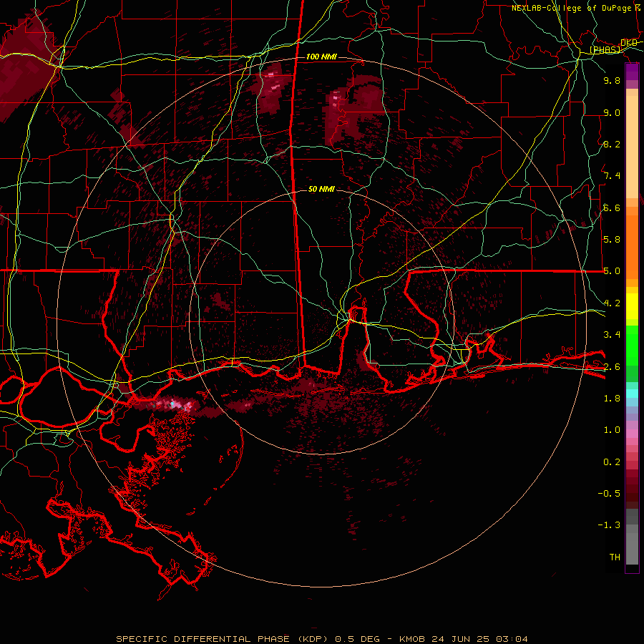Pick the cyan segment of the color bar
644x644 pixels.
click(x=632, y=394)
